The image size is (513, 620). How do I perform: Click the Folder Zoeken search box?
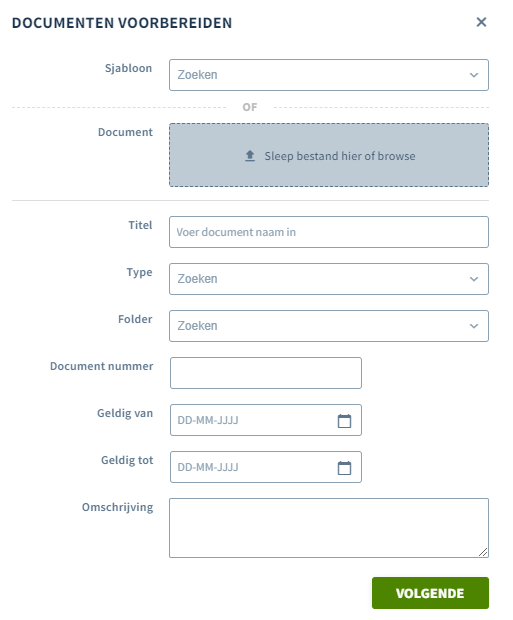pyautogui.click(x=329, y=326)
